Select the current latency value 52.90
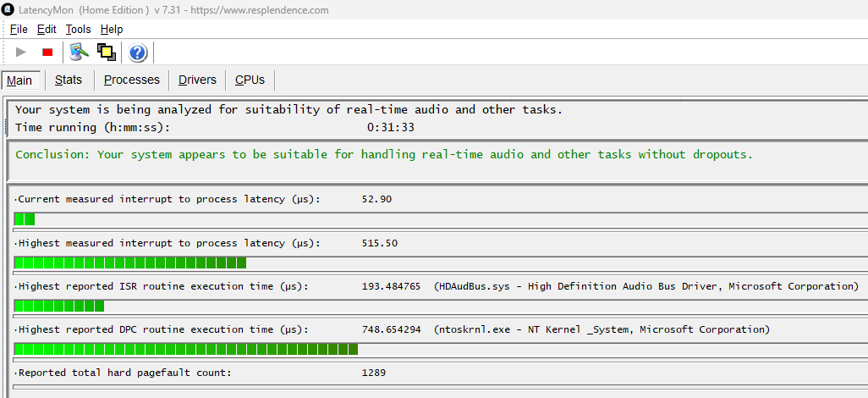The height and width of the screenshot is (398, 868). pyautogui.click(x=377, y=199)
